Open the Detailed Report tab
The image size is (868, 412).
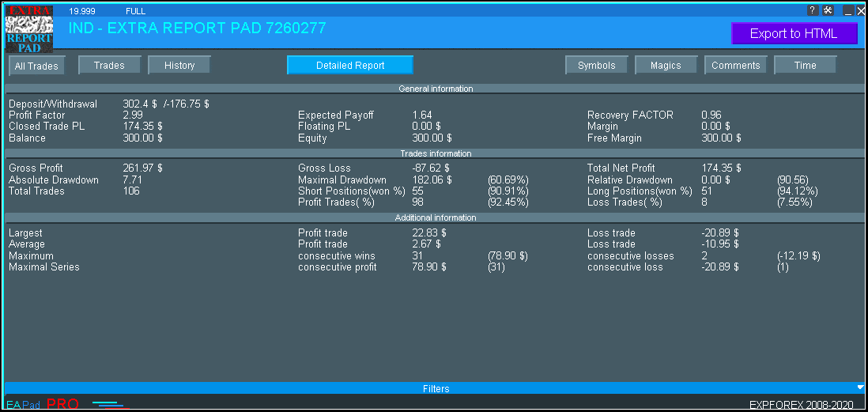[349, 66]
